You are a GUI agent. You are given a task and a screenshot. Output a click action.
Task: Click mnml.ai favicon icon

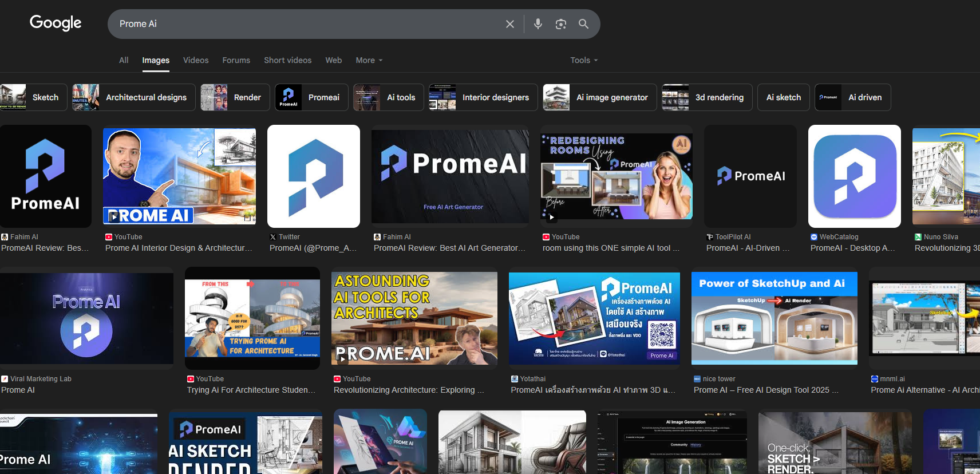(875, 379)
